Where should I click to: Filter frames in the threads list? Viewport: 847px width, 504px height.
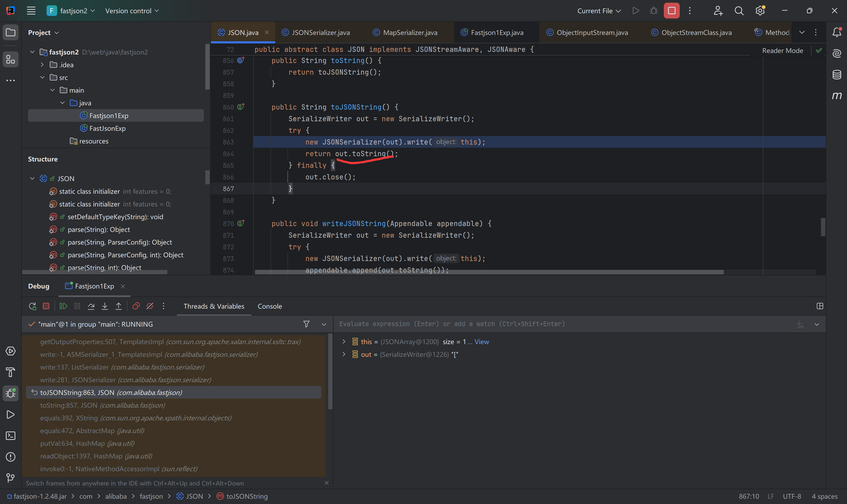(306, 324)
